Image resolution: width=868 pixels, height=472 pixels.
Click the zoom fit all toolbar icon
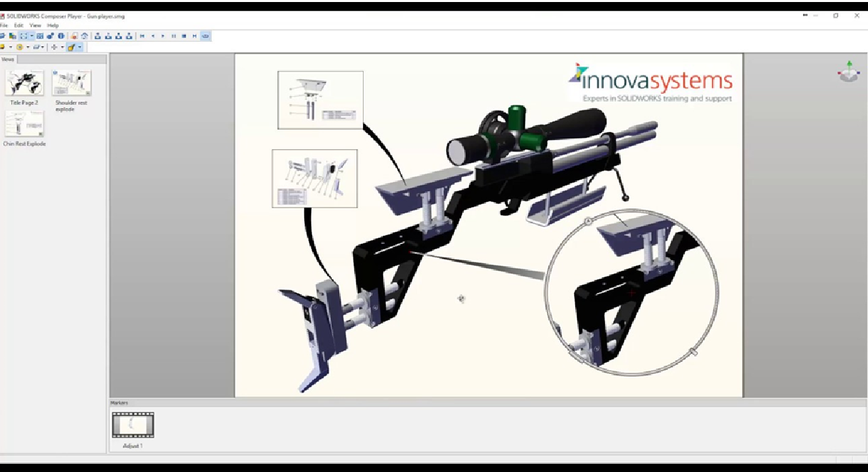point(24,36)
